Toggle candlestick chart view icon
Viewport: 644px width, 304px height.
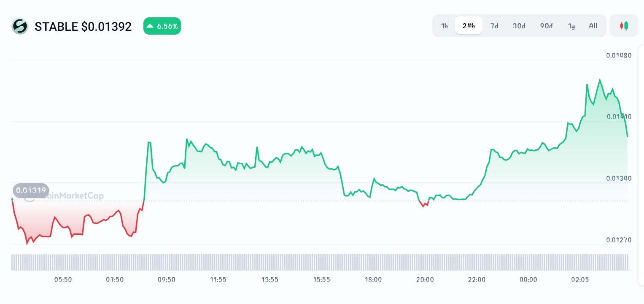624,26
